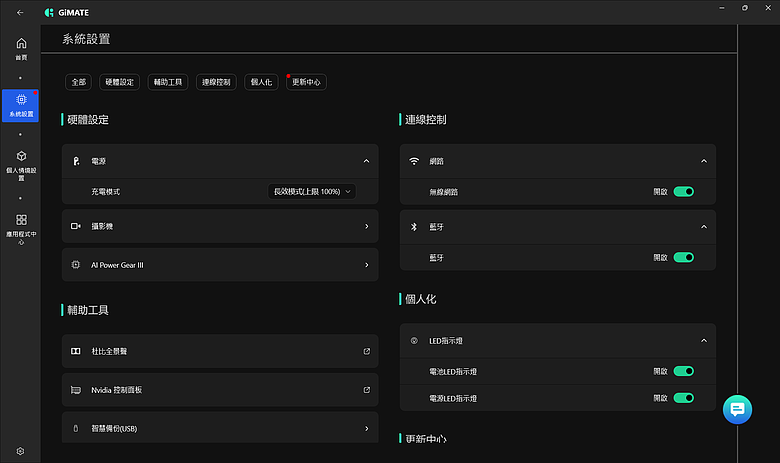Click the AI Power Gear III chip icon

(76, 265)
